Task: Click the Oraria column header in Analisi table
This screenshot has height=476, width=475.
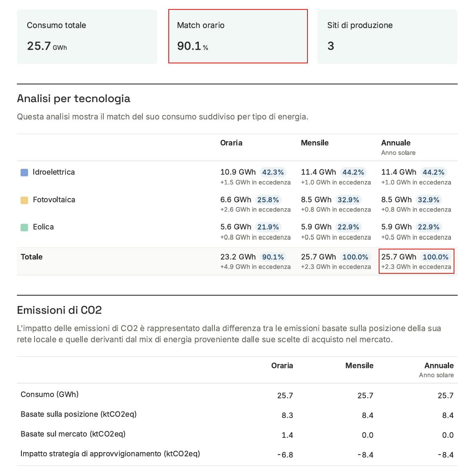Action: click(231, 143)
